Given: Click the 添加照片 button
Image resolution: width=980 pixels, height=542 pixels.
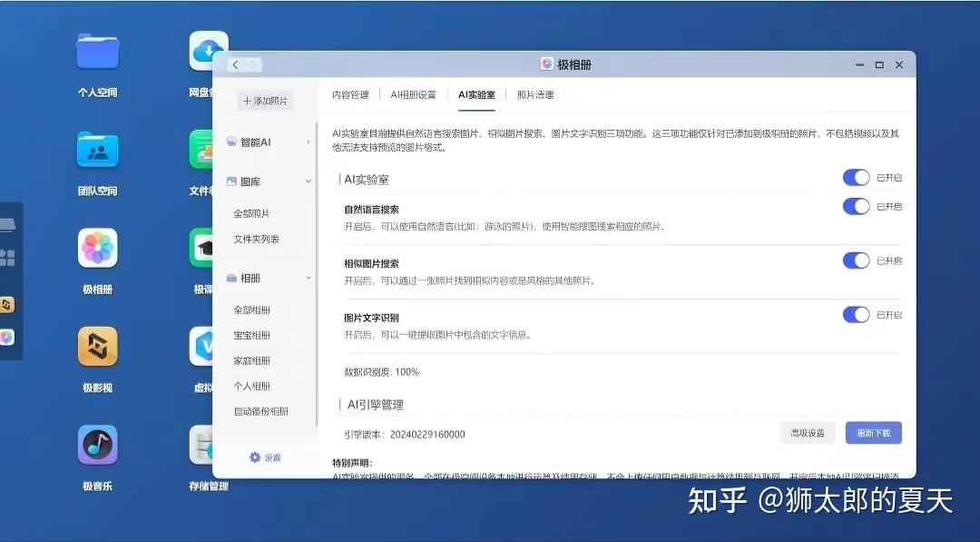Looking at the screenshot, I should tap(265, 101).
